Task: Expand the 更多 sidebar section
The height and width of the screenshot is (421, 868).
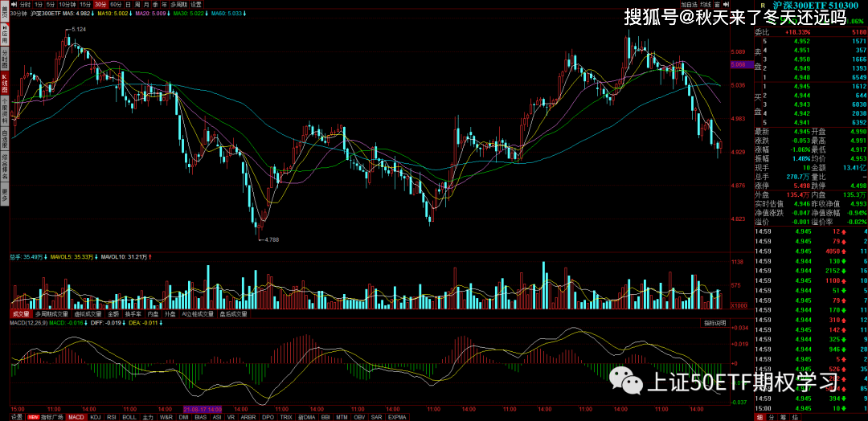Action: point(4,194)
